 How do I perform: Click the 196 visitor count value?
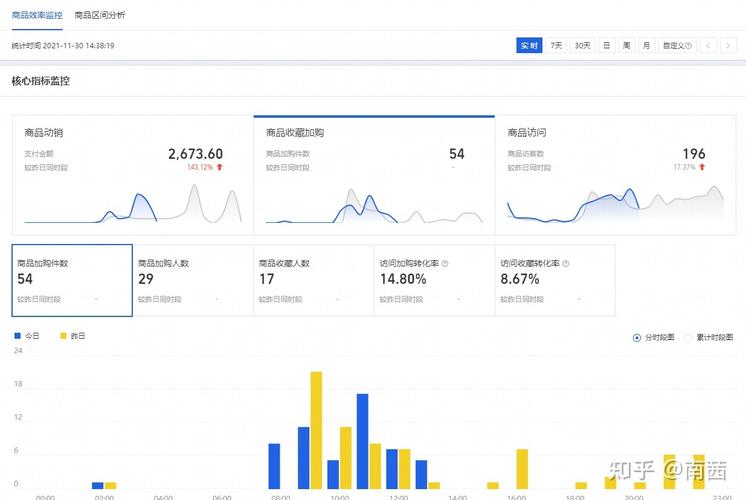(x=694, y=154)
